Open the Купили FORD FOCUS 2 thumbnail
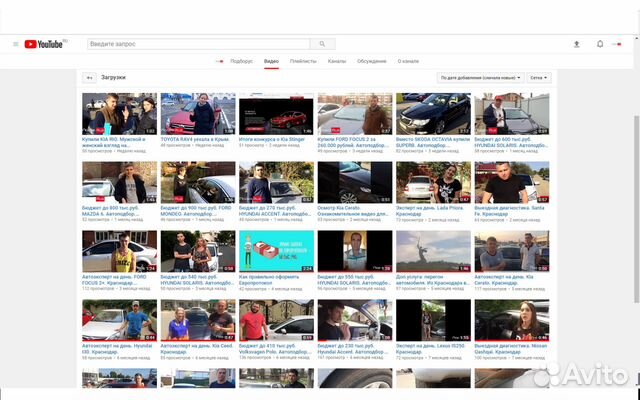The height and width of the screenshot is (400, 640). coord(355,114)
